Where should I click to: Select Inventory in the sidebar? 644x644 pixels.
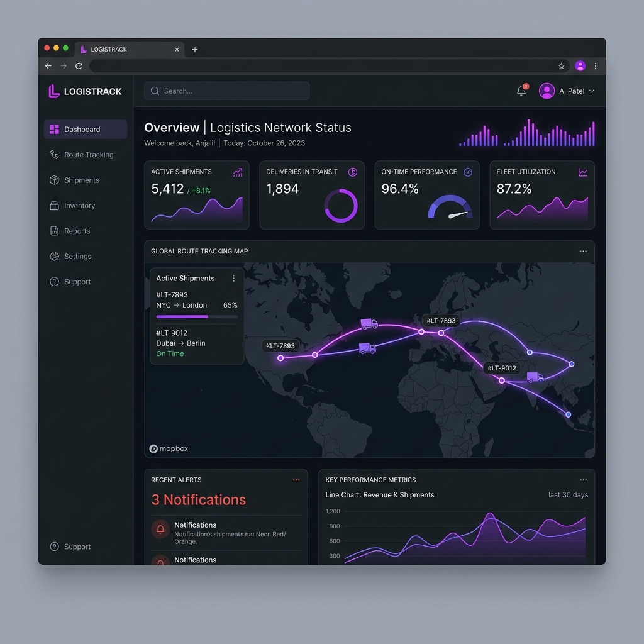(x=86, y=206)
